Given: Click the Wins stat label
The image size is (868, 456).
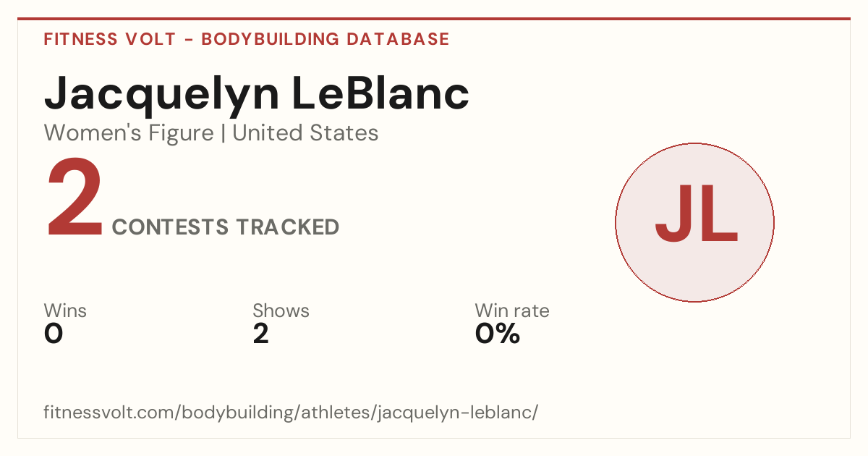Looking at the screenshot, I should coord(65,311).
